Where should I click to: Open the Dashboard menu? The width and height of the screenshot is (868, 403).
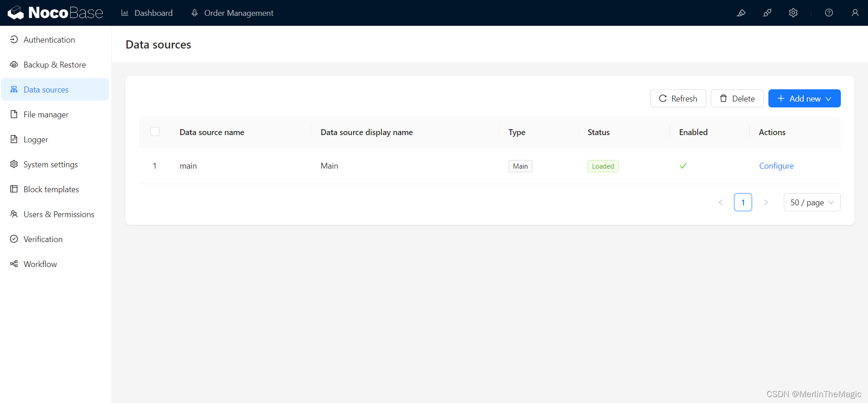click(147, 13)
